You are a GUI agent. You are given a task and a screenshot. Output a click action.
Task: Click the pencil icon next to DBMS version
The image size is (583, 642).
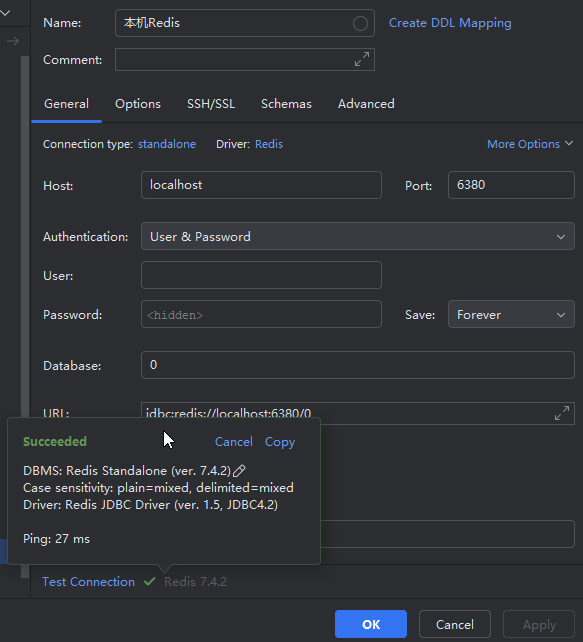239,471
